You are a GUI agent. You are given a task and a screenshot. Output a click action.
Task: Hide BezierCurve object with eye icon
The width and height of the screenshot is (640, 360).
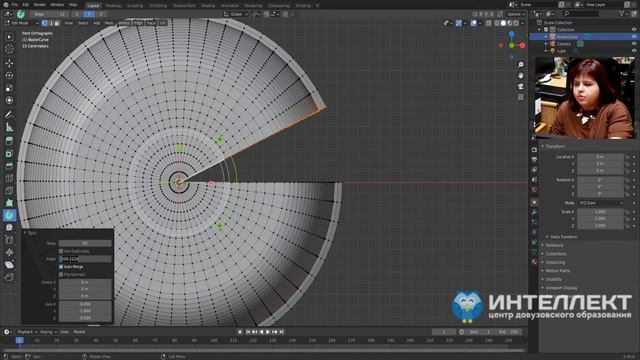(x=634, y=36)
